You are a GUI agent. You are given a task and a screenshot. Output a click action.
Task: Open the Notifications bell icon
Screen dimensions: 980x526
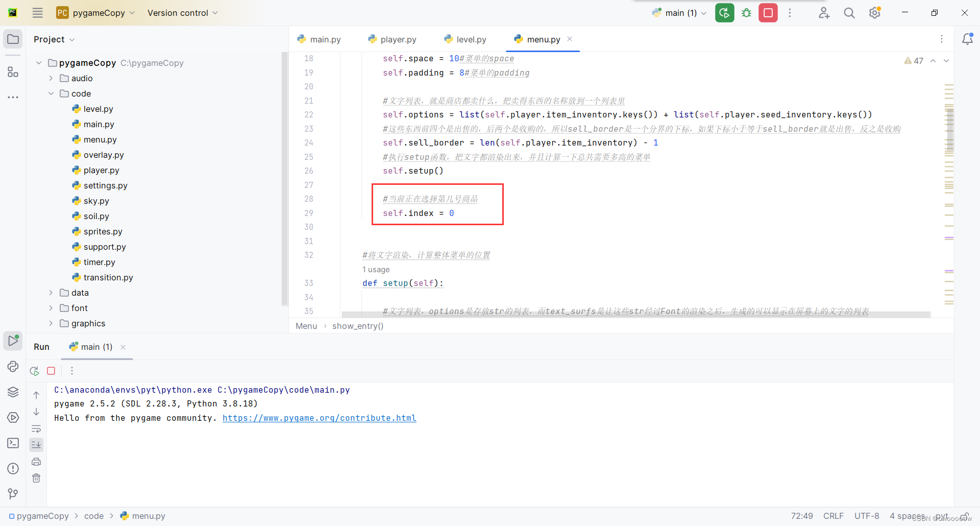pos(967,39)
